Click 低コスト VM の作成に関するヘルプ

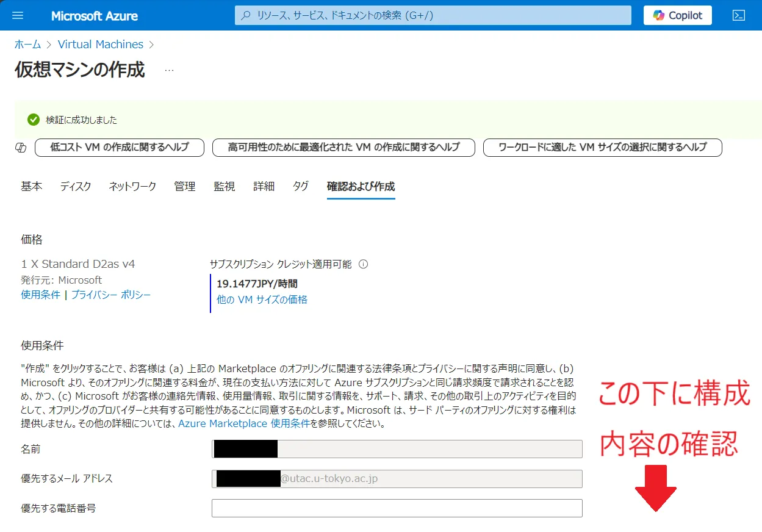[x=120, y=148]
